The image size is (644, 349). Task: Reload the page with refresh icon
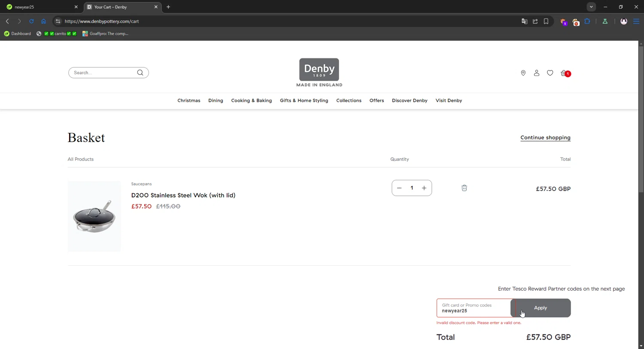coord(31,21)
